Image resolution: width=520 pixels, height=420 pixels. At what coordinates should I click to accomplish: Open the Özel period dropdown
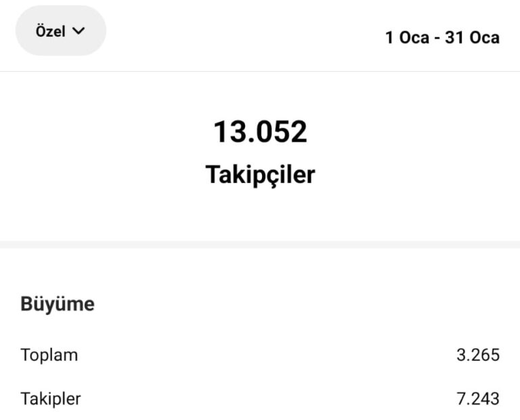point(60,31)
